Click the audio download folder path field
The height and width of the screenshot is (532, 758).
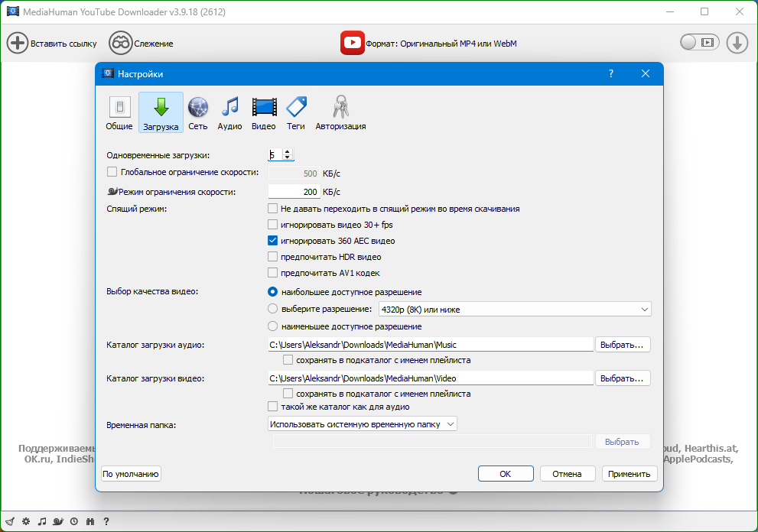pyautogui.click(x=431, y=345)
